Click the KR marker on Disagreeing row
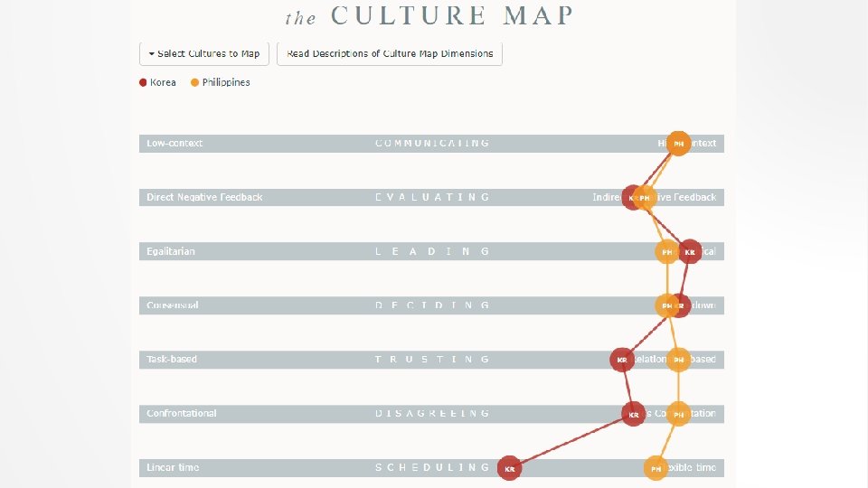Viewport: 868px width, 488px height. pyautogui.click(x=634, y=414)
